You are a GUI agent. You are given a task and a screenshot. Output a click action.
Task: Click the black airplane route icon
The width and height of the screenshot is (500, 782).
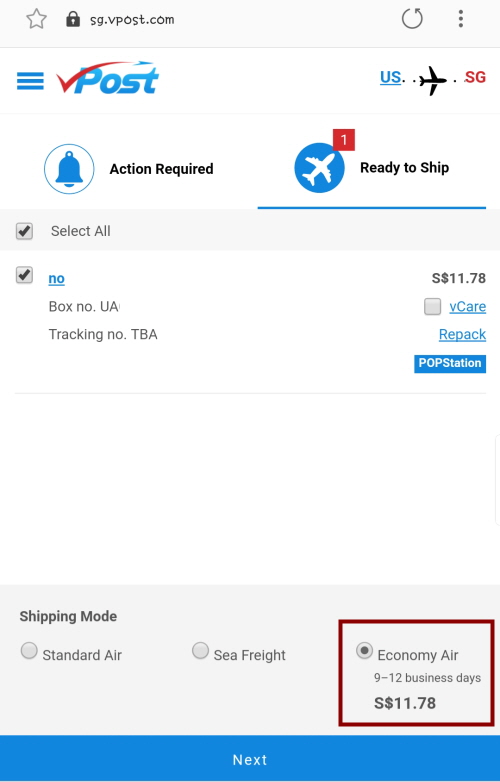pos(432,80)
